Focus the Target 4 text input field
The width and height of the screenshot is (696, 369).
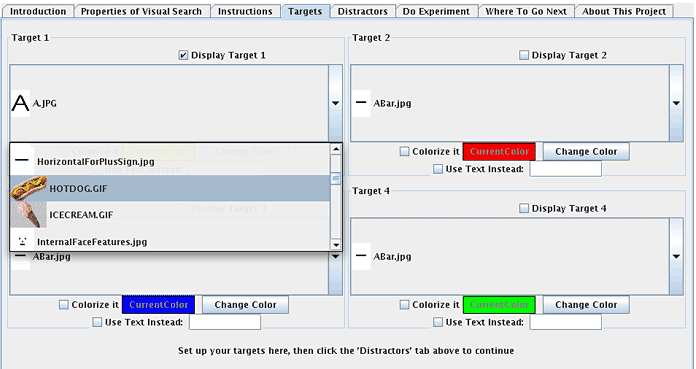(566, 322)
